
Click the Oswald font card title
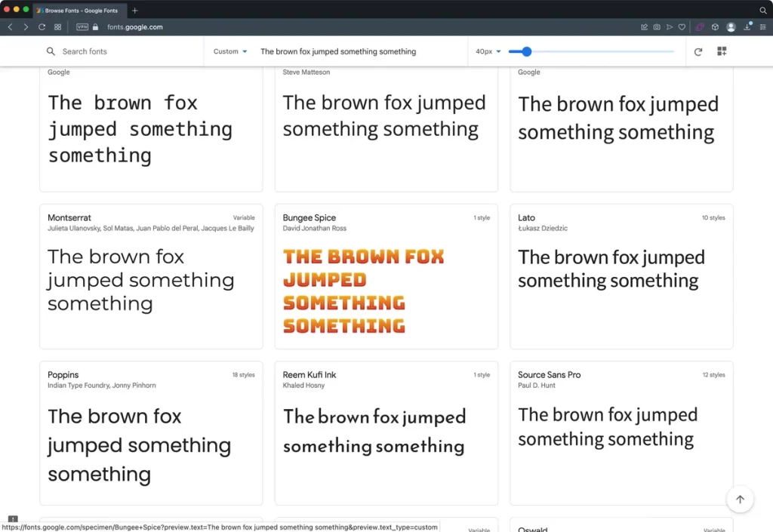tap(532, 529)
